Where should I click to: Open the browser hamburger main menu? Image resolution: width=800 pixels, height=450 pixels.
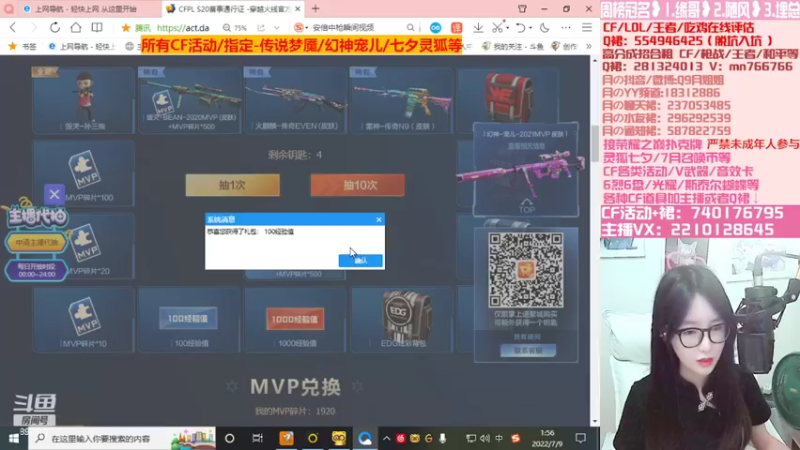point(587,28)
